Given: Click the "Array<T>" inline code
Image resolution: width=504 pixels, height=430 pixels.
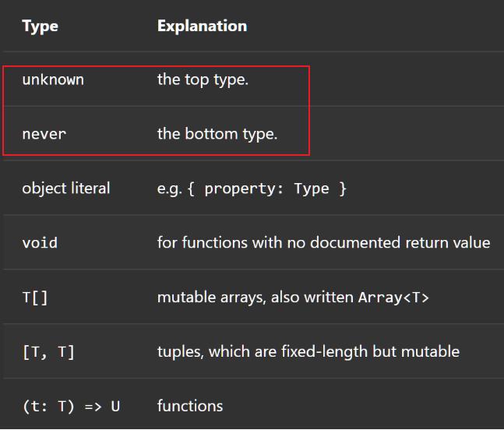Looking at the screenshot, I should click(393, 298).
